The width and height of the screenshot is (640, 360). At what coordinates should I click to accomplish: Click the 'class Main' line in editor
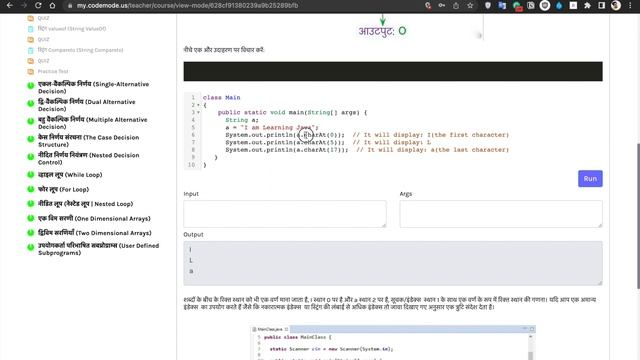click(222, 98)
